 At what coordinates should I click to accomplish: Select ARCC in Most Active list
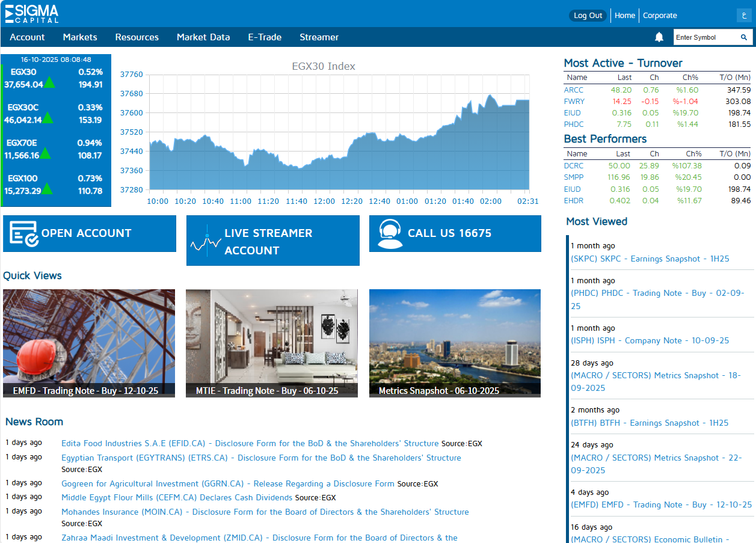pyautogui.click(x=574, y=90)
